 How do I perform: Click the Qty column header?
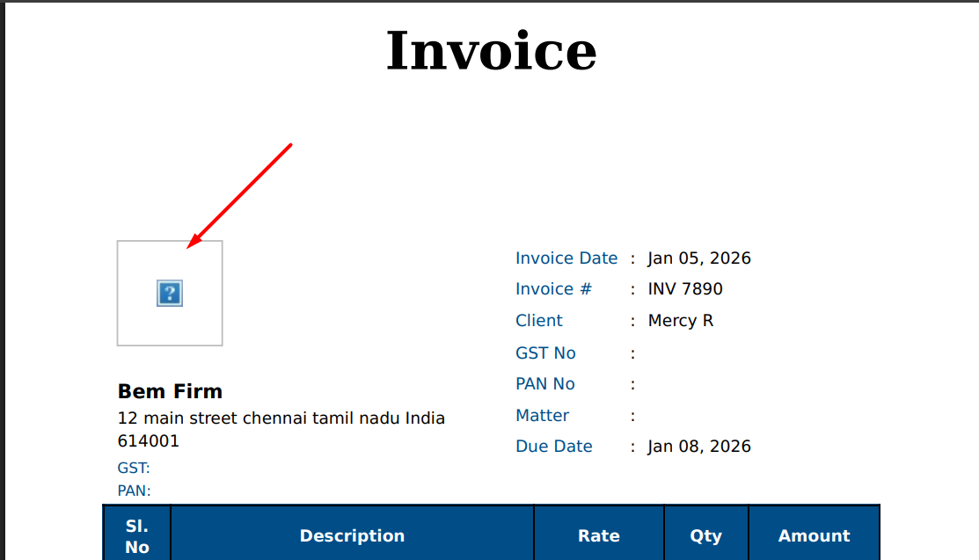point(705,535)
